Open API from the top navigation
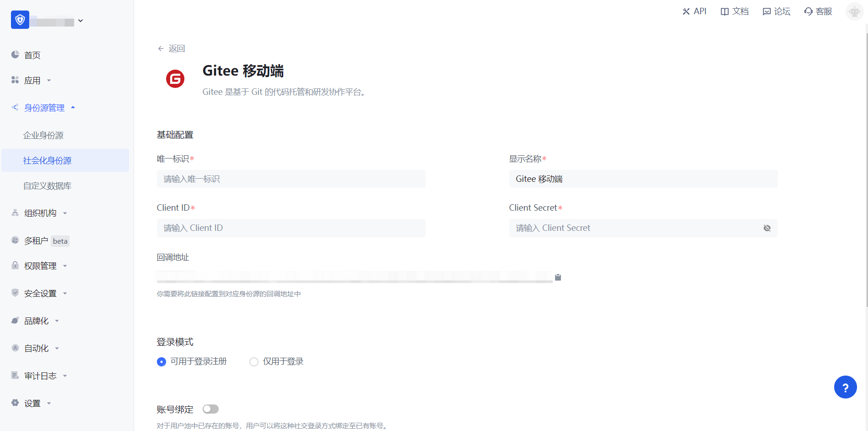 pos(694,11)
